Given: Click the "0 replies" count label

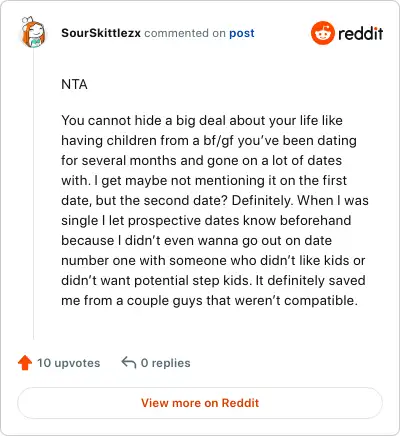Looking at the screenshot, I should point(165,363).
